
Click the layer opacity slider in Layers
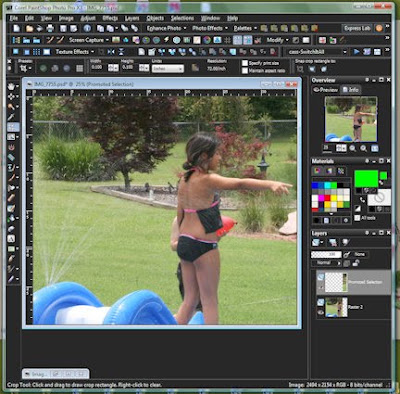pyautogui.click(x=326, y=255)
